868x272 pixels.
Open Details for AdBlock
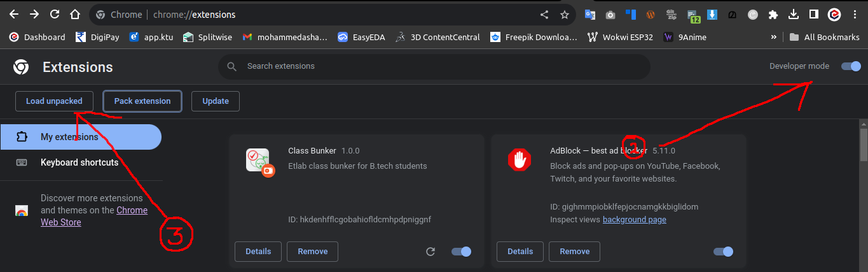520,252
